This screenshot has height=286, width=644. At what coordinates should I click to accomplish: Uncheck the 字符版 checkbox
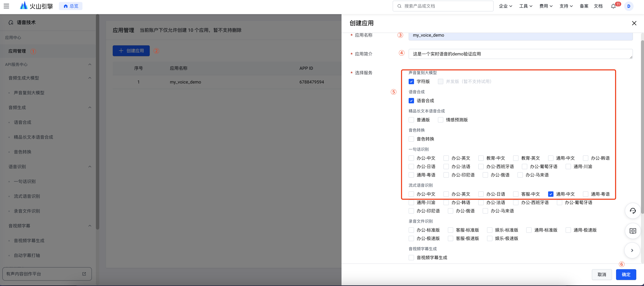[411, 82]
